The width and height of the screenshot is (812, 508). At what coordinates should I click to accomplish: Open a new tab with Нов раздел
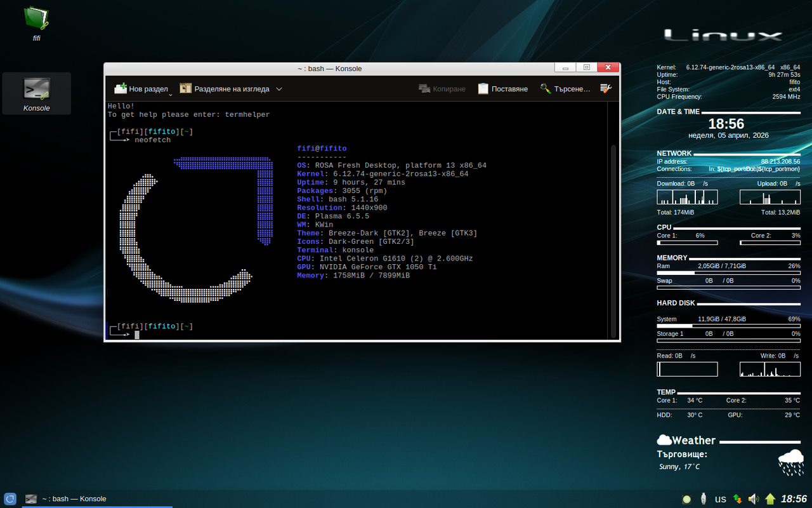(141, 89)
